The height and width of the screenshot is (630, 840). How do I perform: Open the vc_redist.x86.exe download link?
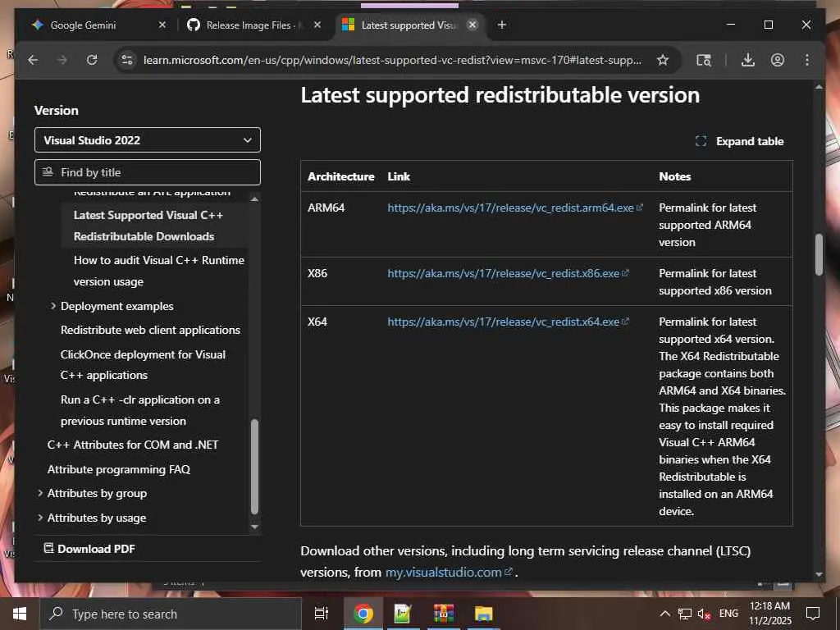504,273
